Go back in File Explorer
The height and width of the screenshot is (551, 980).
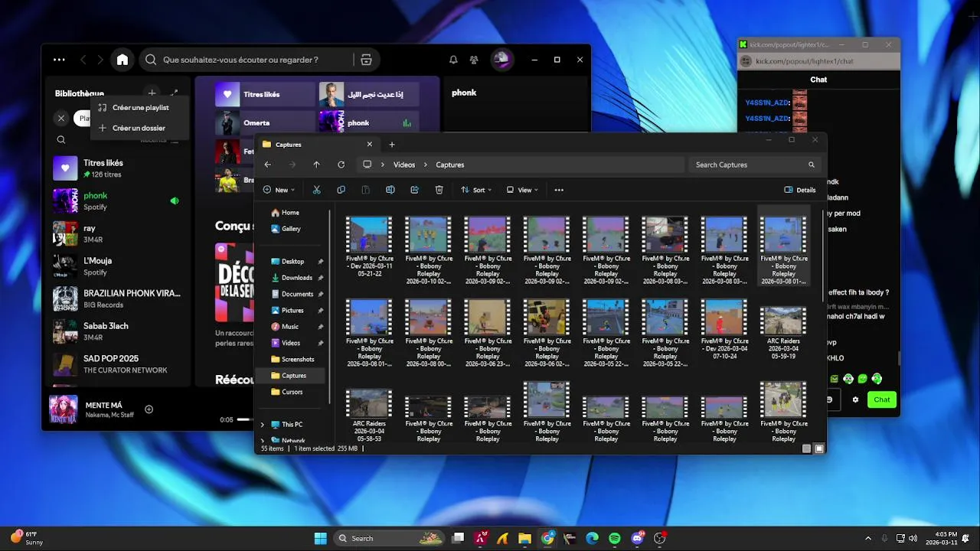(x=267, y=165)
